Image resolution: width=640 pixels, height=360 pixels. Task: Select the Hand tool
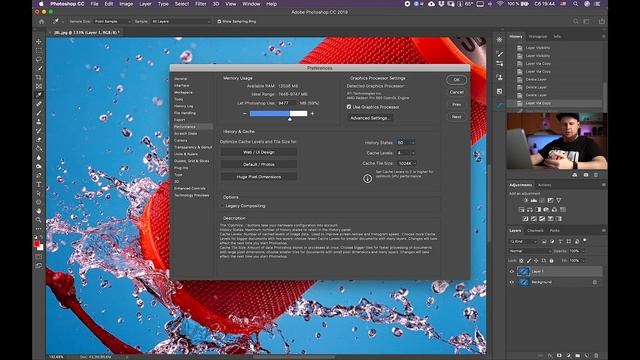coord(39,211)
